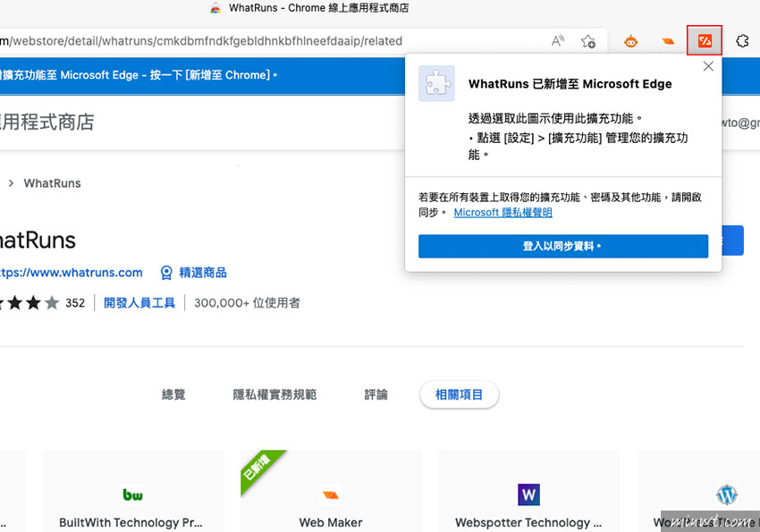Click the breadcrumb chevron before WhatRuns
The height and width of the screenshot is (532, 760).
[11, 183]
